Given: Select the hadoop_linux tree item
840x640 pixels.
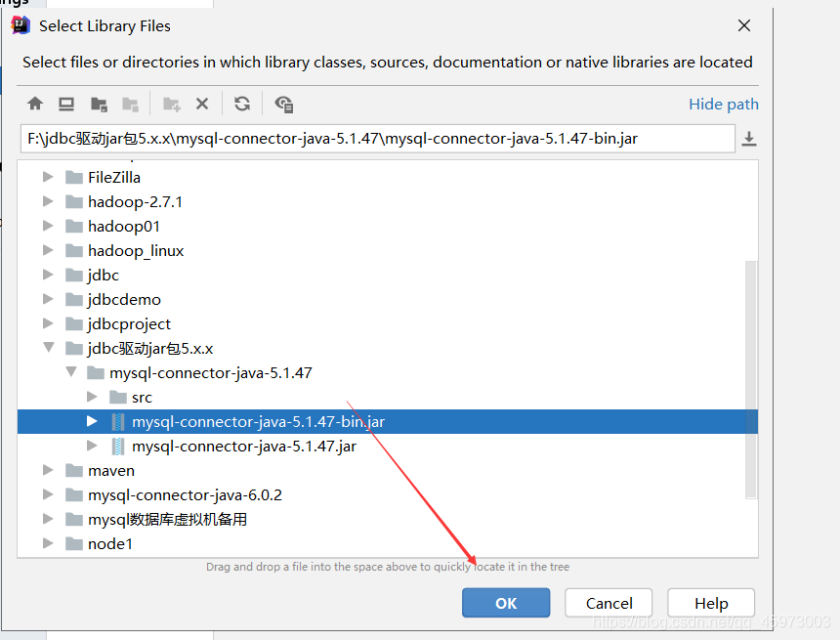Looking at the screenshot, I should click(x=136, y=251).
